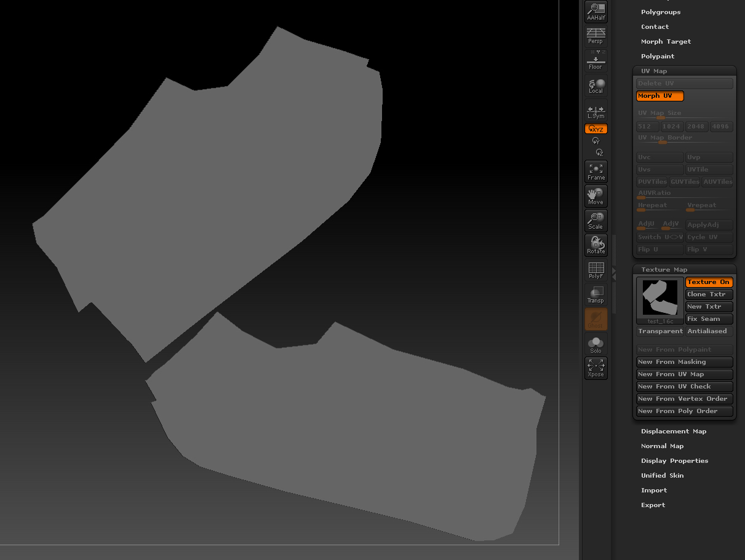Image resolution: width=745 pixels, height=560 pixels.
Task: Toggle Ghost transparency mode
Action: point(595,318)
